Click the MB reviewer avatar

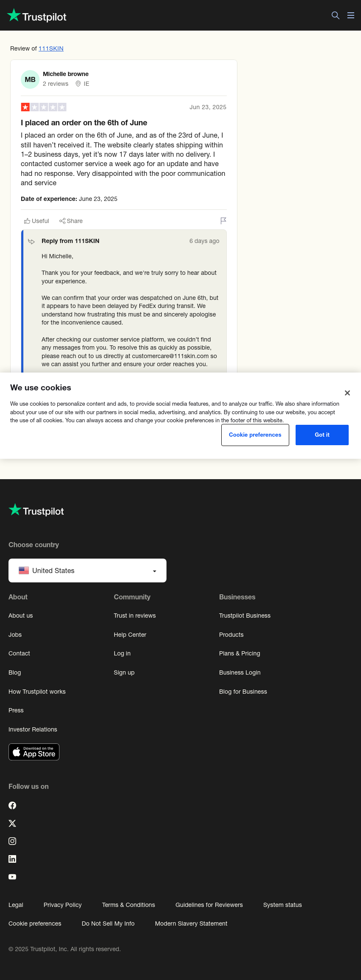[x=30, y=79]
